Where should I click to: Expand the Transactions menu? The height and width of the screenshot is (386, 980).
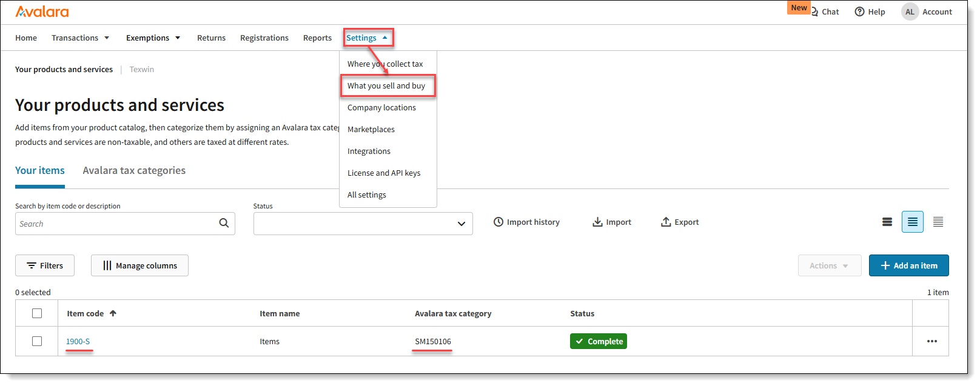coord(80,38)
